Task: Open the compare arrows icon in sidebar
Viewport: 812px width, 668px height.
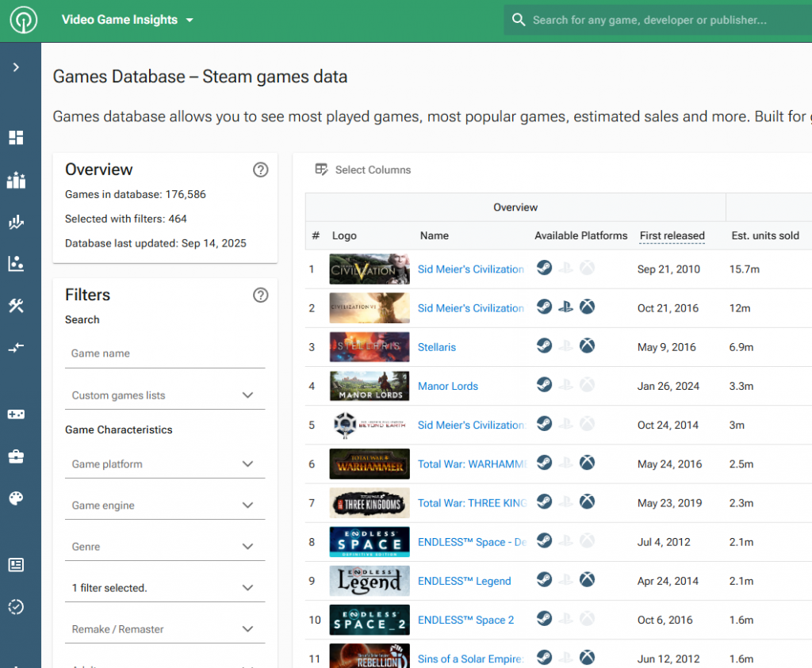Action: (x=16, y=347)
